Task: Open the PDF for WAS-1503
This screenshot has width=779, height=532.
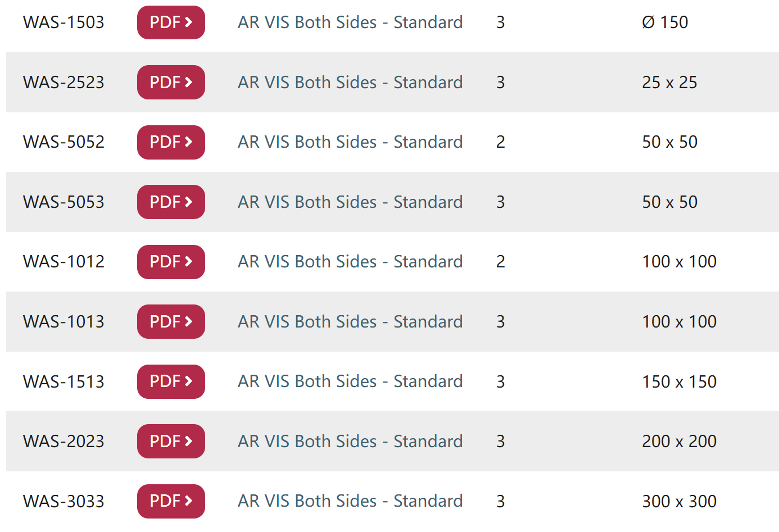Action: click(171, 22)
